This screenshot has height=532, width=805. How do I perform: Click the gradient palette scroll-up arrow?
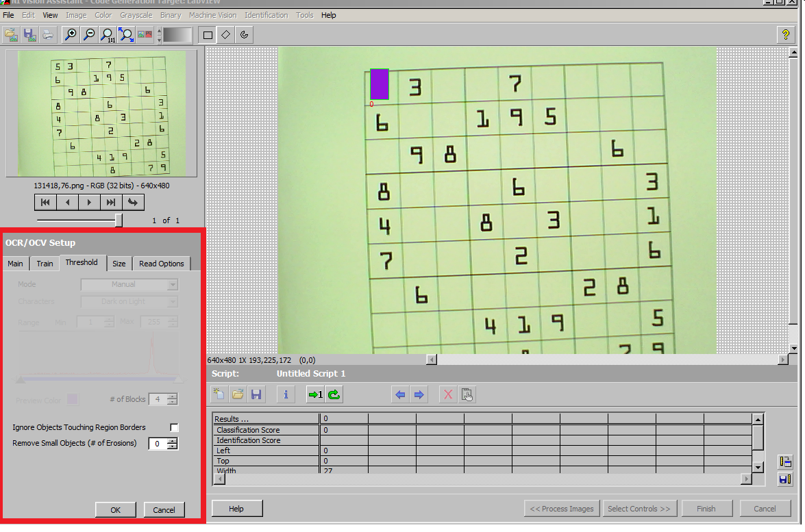tap(159, 31)
